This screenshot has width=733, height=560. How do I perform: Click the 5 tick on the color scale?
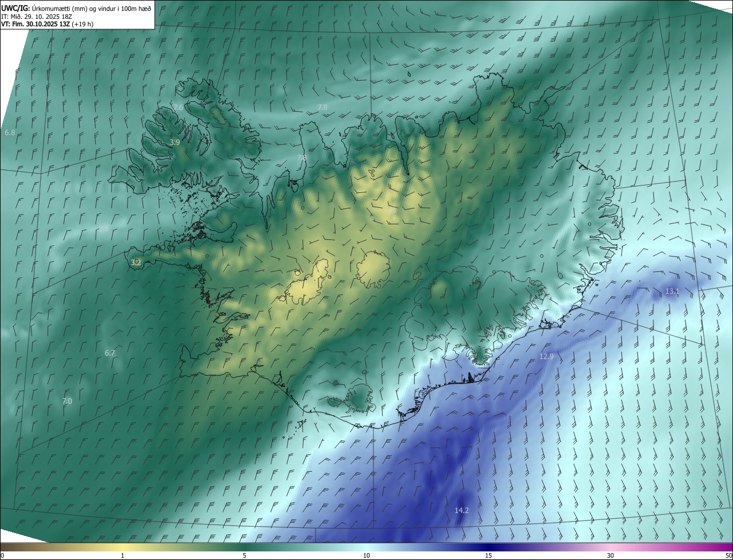click(245, 555)
